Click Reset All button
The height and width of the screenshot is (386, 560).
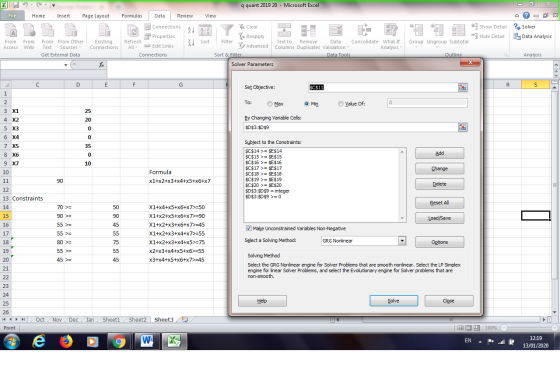coord(440,203)
